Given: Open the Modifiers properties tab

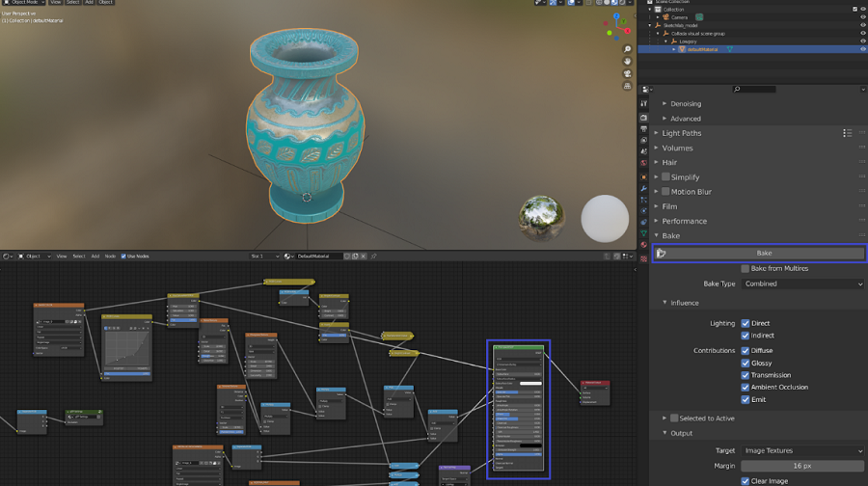Looking at the screenshot, I should click(x=643, y=189).
